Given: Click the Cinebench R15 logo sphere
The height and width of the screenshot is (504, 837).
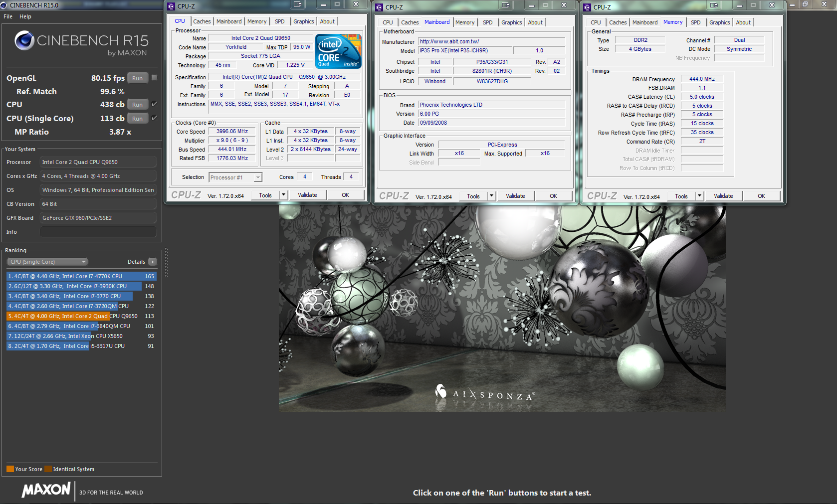Looking at the screenshot, I should 24,40.
